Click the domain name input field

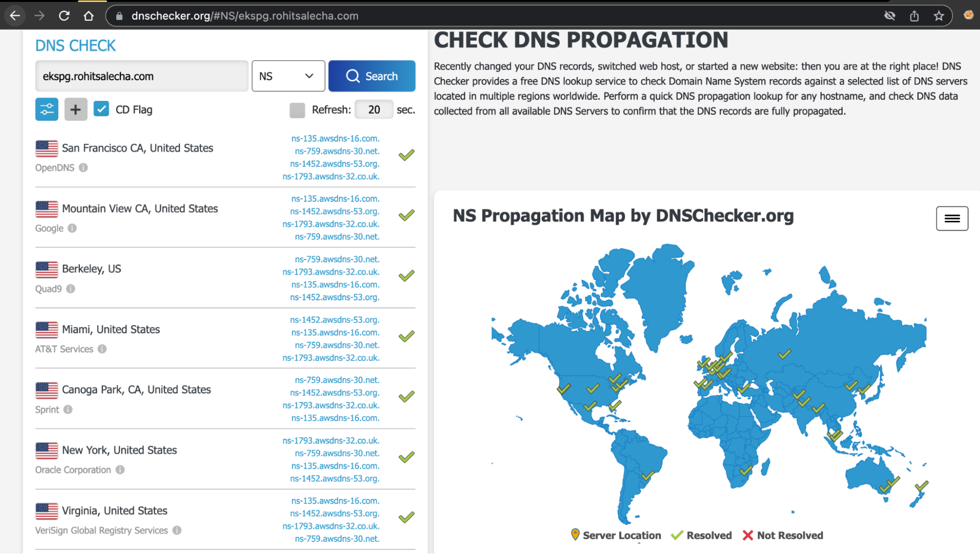pos(142,76)
